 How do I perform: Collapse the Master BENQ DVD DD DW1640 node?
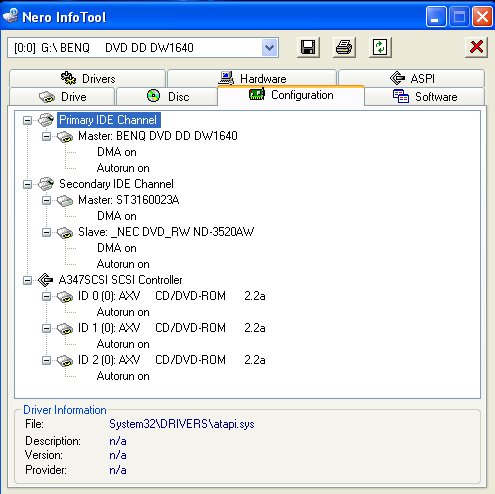pyautogui.click(x=47, y=136)
